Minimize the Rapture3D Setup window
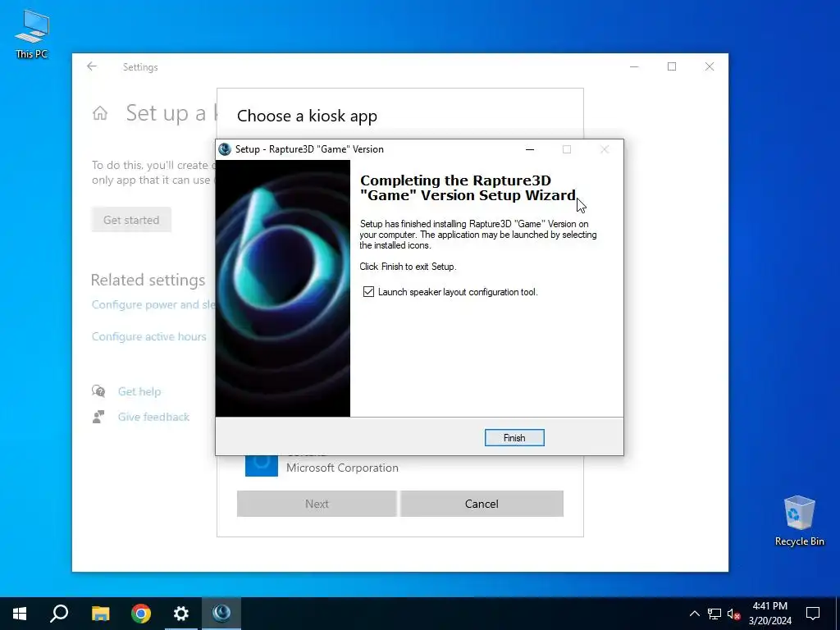This screenshot has width=840, height=630. click(530, 149)
